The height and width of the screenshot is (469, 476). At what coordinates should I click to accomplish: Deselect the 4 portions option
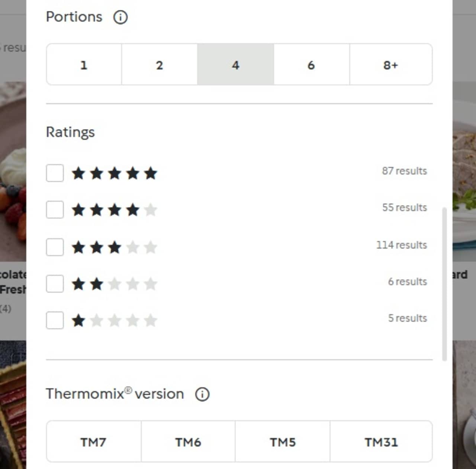[x=236, y=65]
